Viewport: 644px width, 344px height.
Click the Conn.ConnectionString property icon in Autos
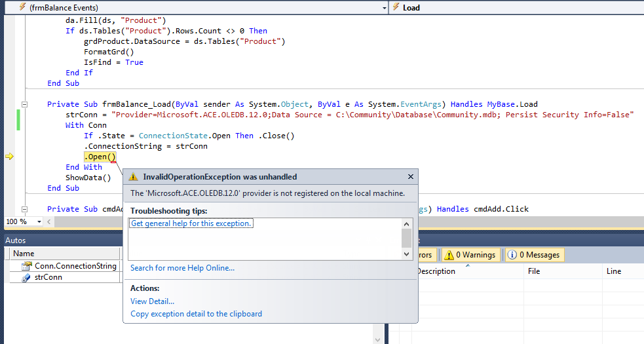(26, 266)
